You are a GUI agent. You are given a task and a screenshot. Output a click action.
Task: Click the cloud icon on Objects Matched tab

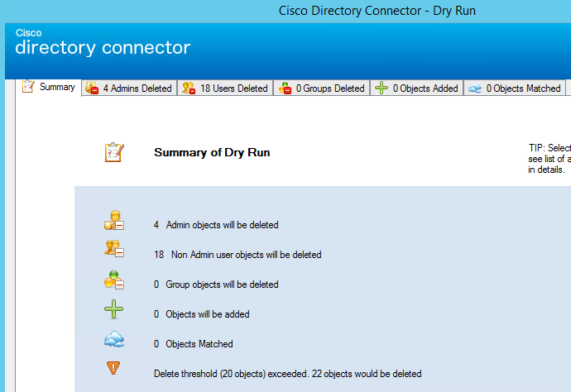click(475, 88)
